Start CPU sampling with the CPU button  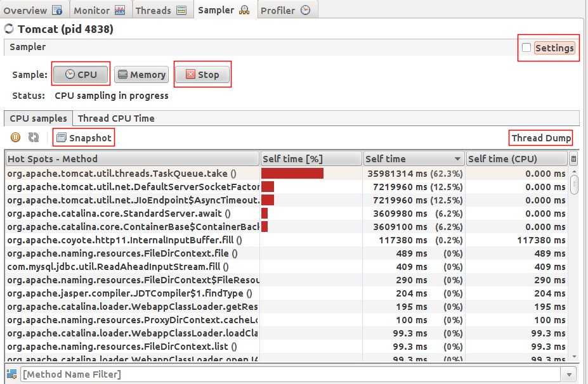pyautogui.click(x=81, y=74)
